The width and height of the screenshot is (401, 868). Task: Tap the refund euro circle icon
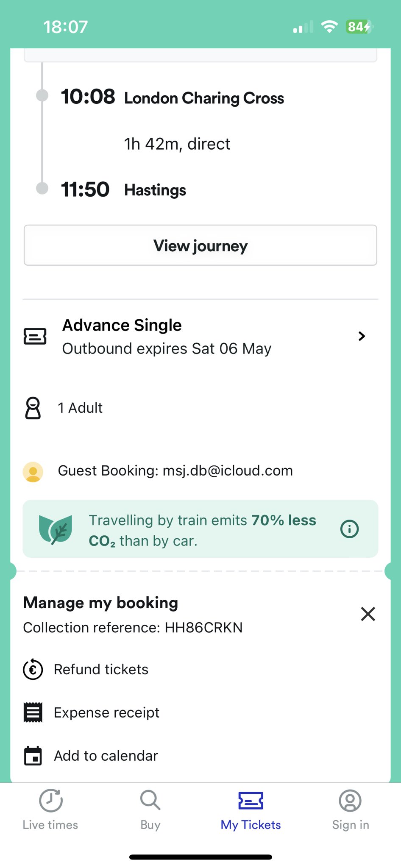pyautogui.click(x=33, y=670)
